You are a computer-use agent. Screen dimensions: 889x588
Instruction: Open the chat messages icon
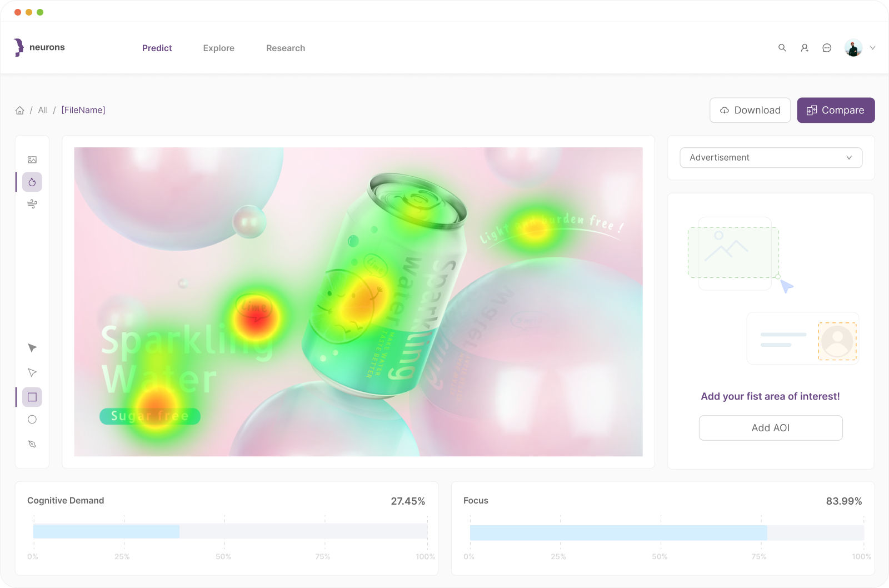[x=827, y=48]
